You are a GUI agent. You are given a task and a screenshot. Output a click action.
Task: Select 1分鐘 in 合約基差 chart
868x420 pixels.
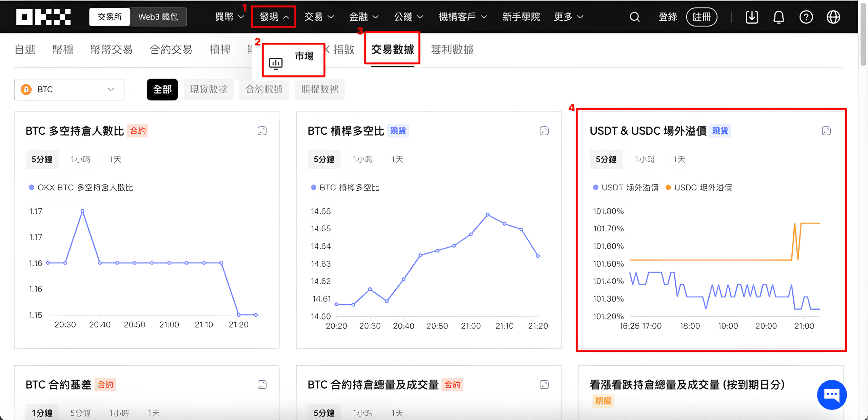(x=42, y=413)
